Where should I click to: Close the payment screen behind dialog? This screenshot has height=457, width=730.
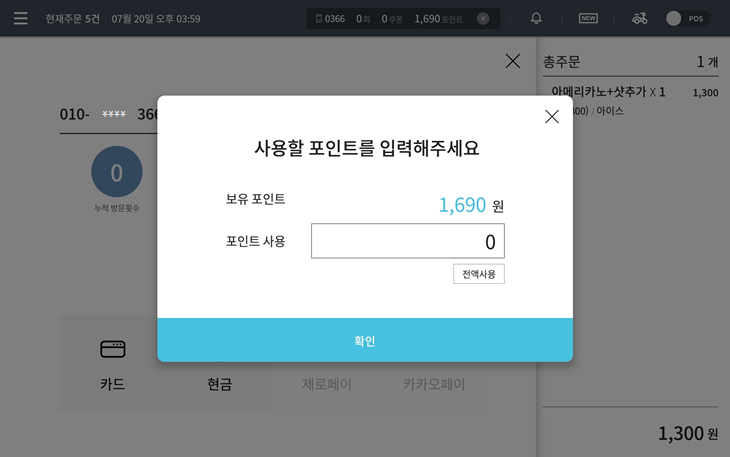(x=513, y=61)
